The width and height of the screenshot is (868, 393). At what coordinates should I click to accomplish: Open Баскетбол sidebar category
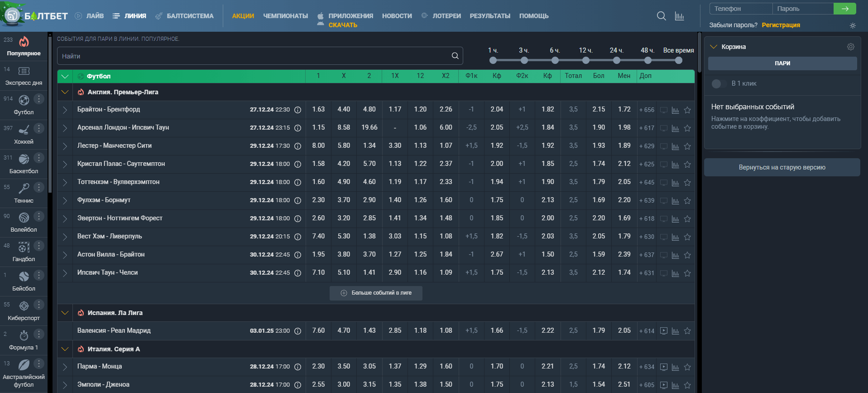point(24,164)
